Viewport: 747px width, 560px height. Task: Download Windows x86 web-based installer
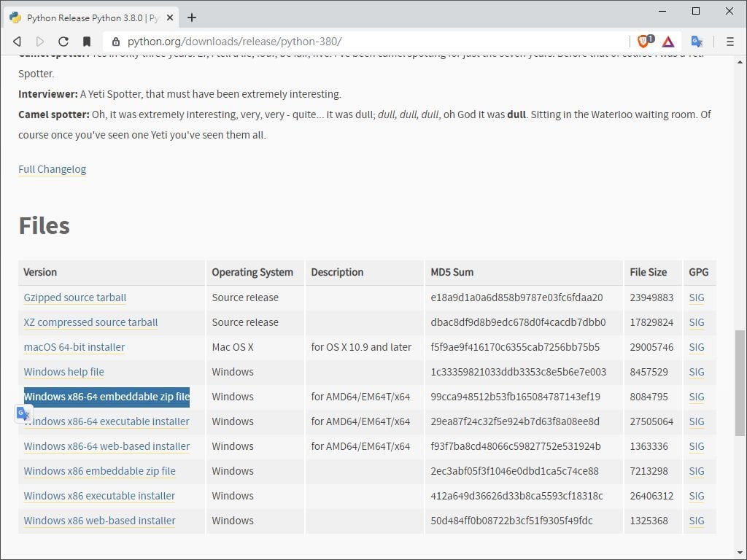click(x=99, y=521)
